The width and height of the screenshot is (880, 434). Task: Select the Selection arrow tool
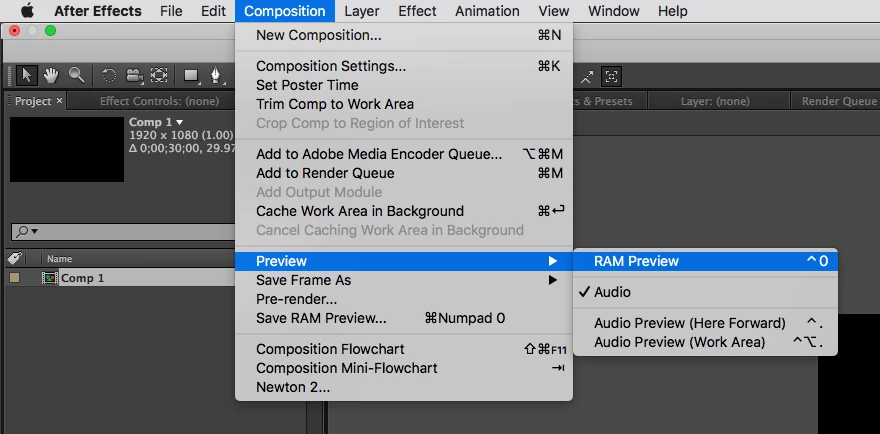(26, 75)
